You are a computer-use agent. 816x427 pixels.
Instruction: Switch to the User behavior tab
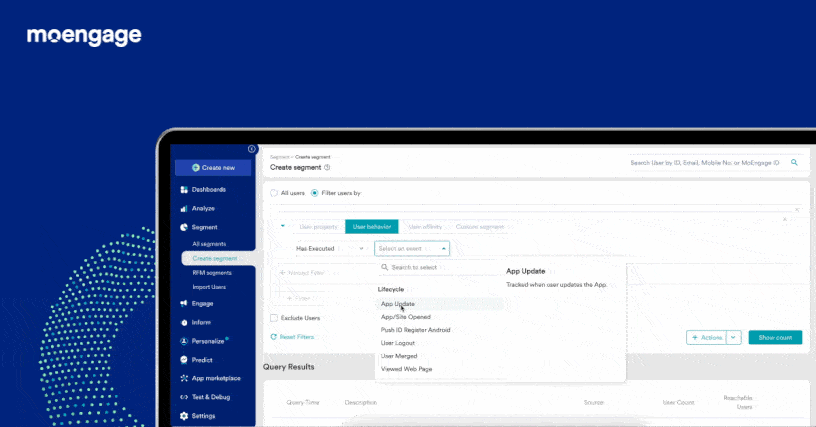pos(372,227)
